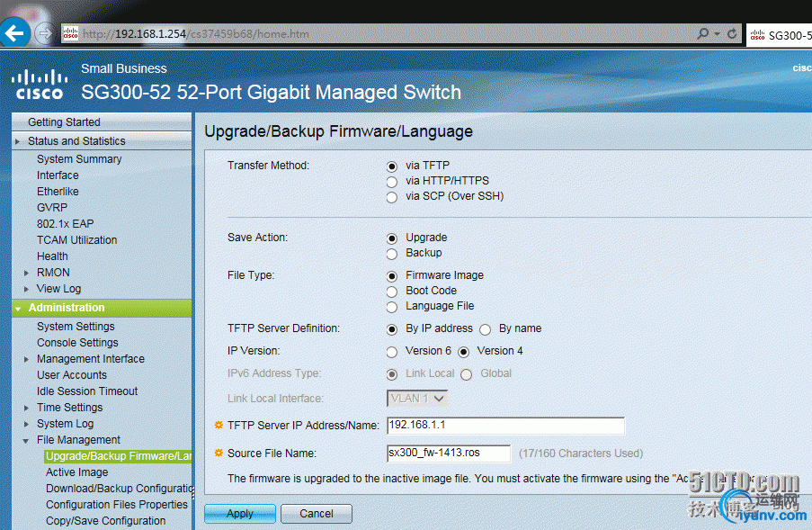Select via HTTP/HTTPS transfer method
812x530 pixels.
(392, 182)
